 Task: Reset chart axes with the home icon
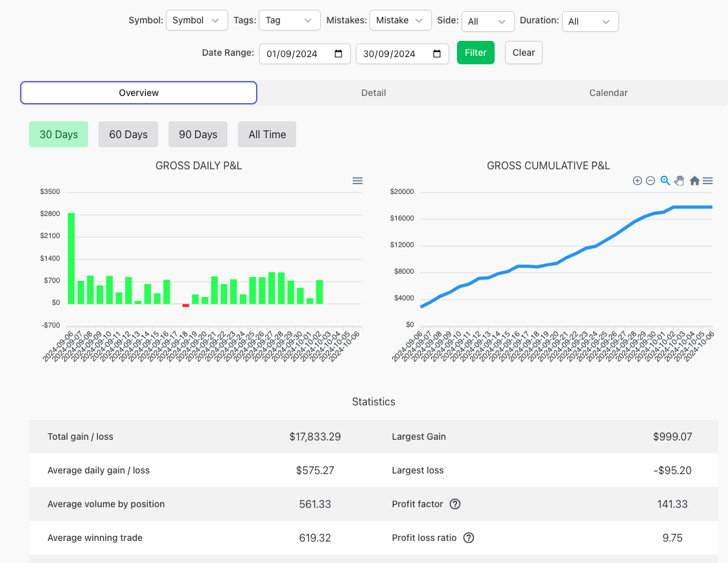(694, 180)
